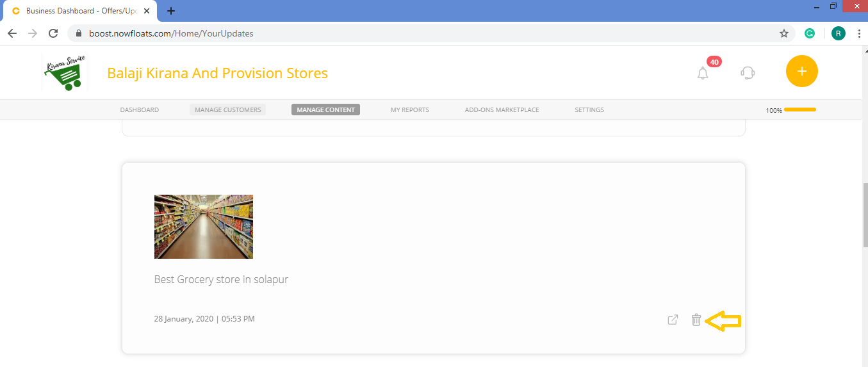Open Add-ons Marketplace
The width and height of the screenshot is (868, 367).
click(x=502, y=110)
